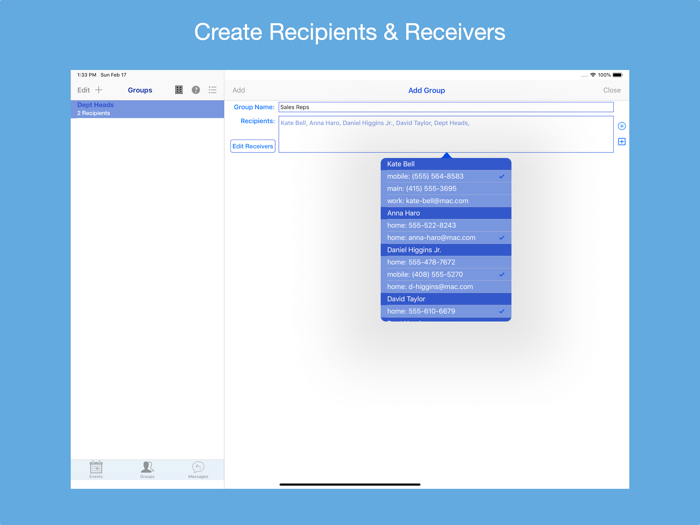The height and width of the screenshot is (525, 700).
Task: Switch to the Groups tab
Action: click(147, 470)
